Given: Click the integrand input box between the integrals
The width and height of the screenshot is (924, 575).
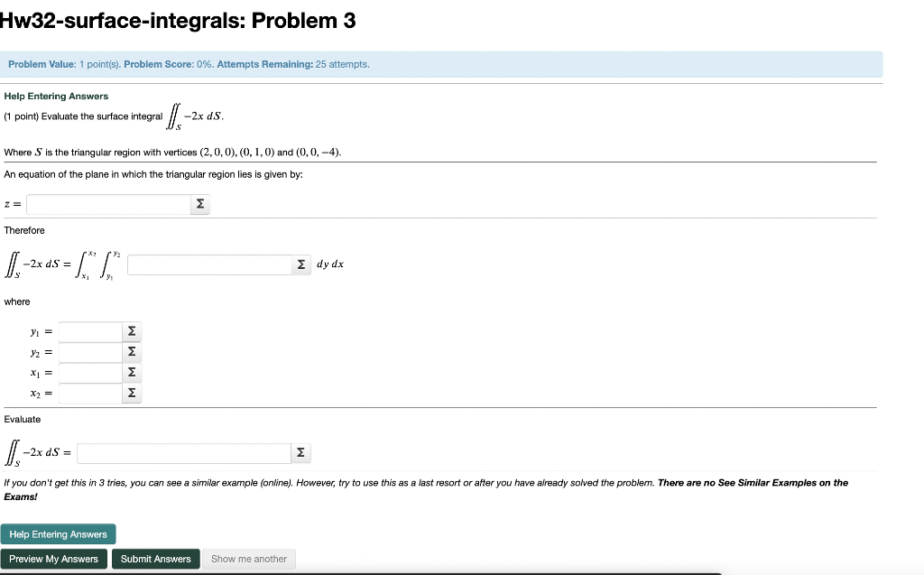Looking at the screenshot, I should [209, 264].
